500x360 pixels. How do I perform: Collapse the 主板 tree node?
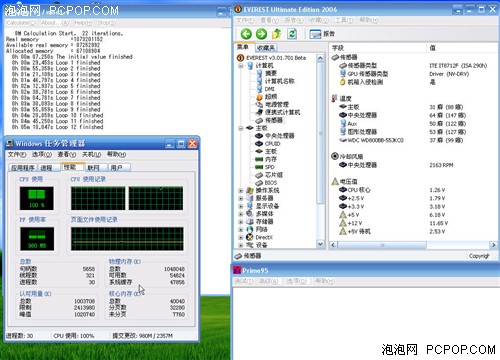point(241,128)
